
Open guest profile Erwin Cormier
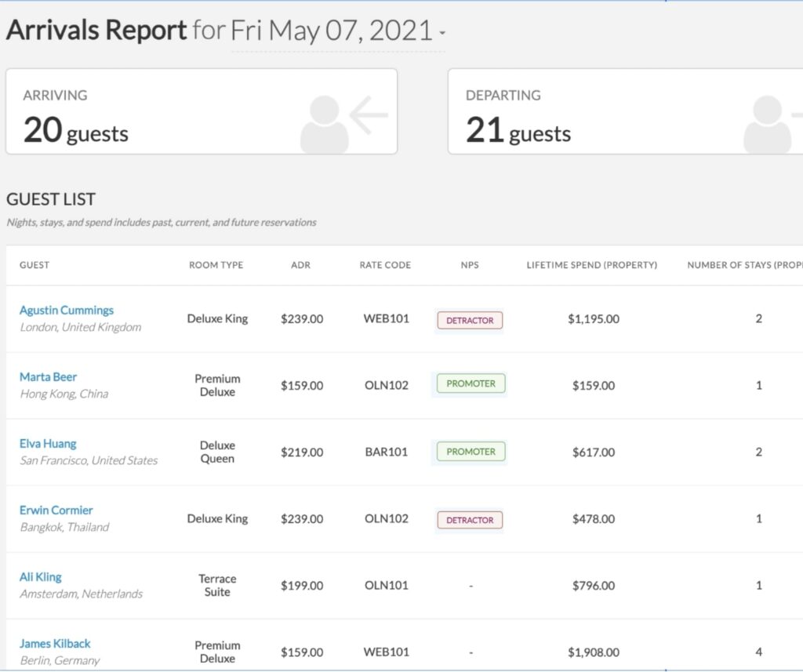56,510
